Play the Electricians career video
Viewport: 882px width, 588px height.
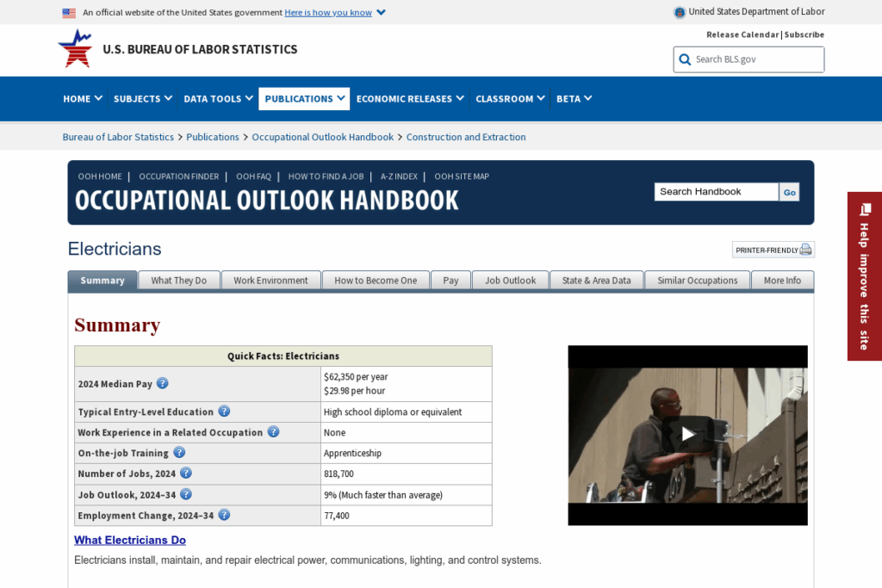click(x=687, y=435)
